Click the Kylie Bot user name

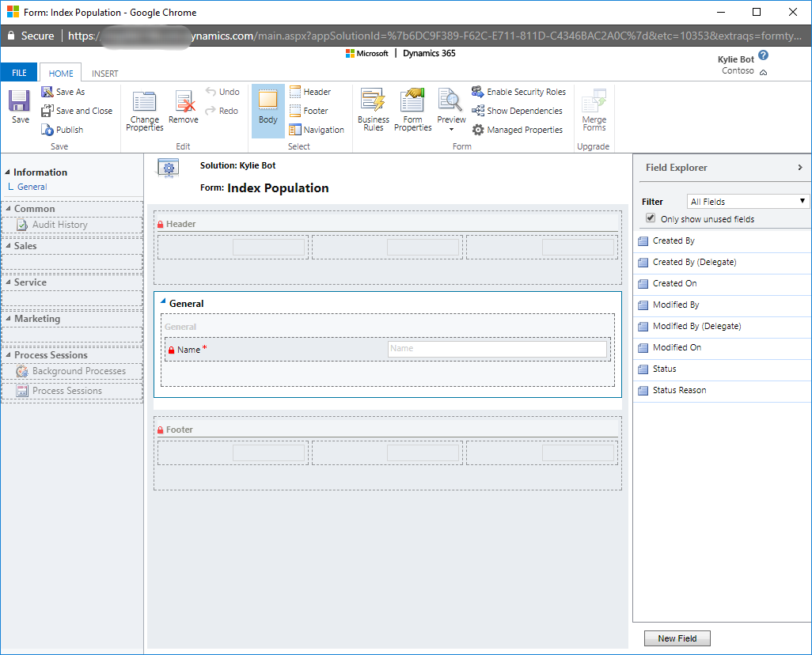click(x=735, y=59)
